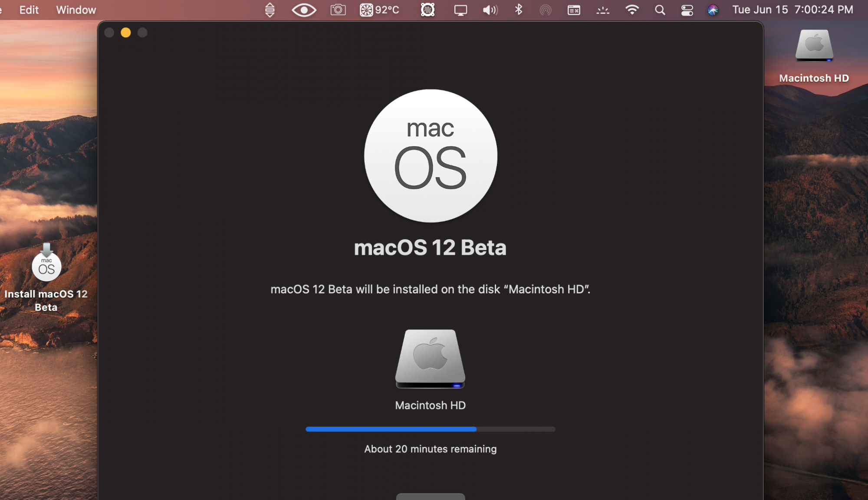Click the keyboard brightness icon
The height and width of the screenshot is (500, 868).
click(x=603, y=10)
